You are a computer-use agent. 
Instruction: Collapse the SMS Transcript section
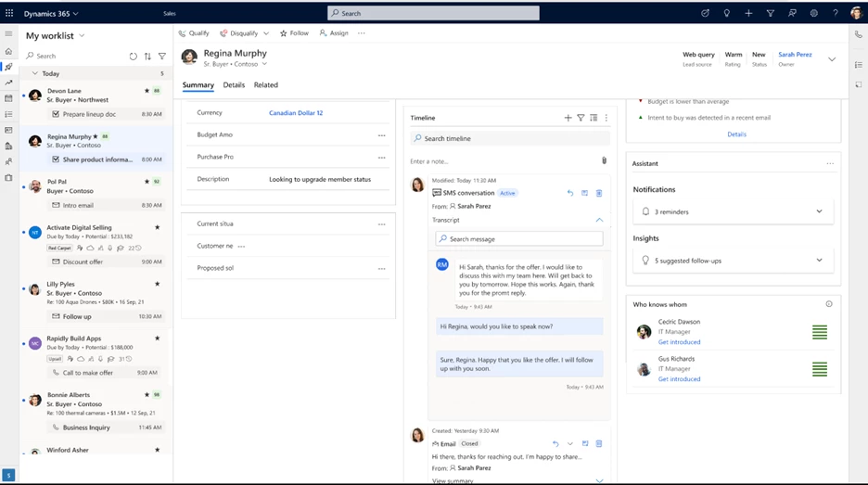(x=599, y=220)
